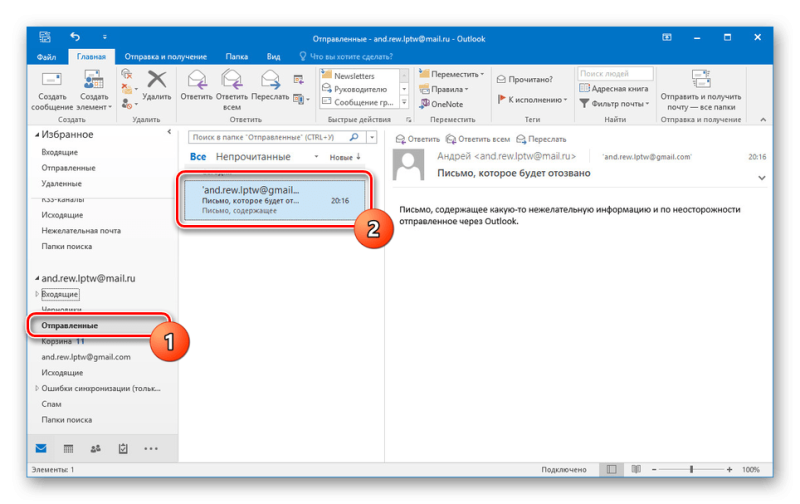Click the Read/Unread button
The width and height of the screenshot is (800, 504).
(525, 79)
